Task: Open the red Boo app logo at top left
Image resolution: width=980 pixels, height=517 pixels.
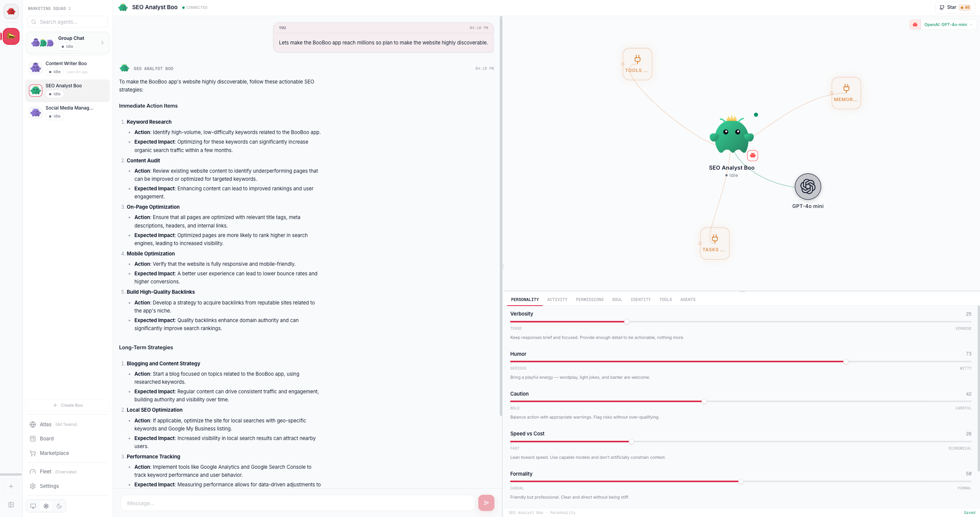Action: pos(11,11)
